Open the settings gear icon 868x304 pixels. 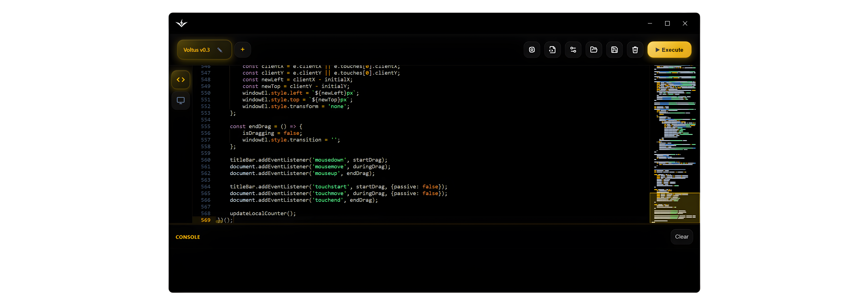point(532,50)
